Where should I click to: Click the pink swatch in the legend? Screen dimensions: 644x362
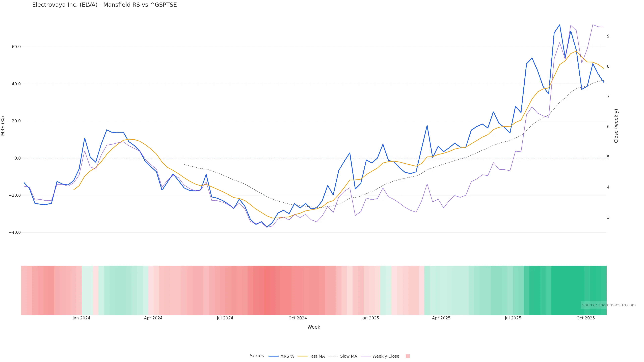point(408,356)
